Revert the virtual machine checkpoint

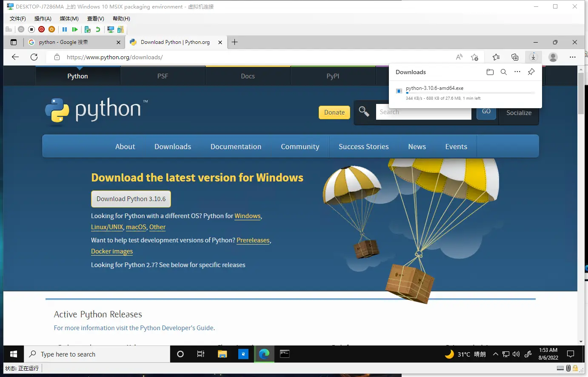pos(98,29)
